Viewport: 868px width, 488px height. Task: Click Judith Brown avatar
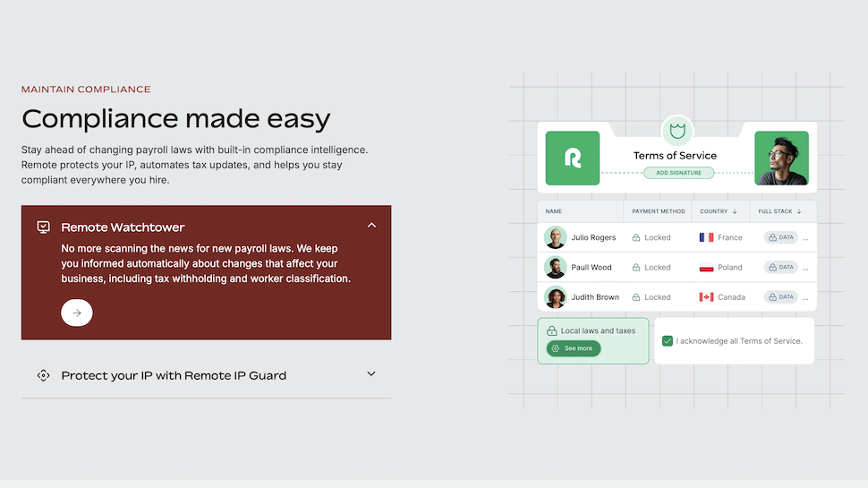(x=555, y=297)
